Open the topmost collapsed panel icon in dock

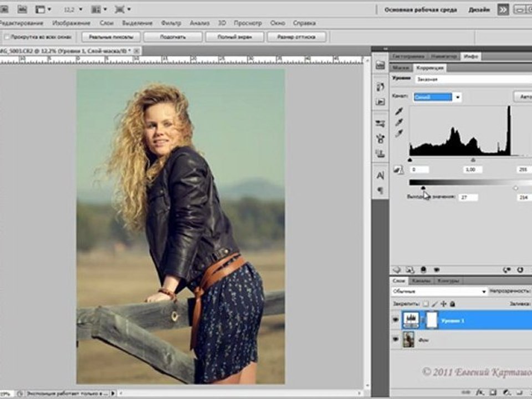point(380,65)
